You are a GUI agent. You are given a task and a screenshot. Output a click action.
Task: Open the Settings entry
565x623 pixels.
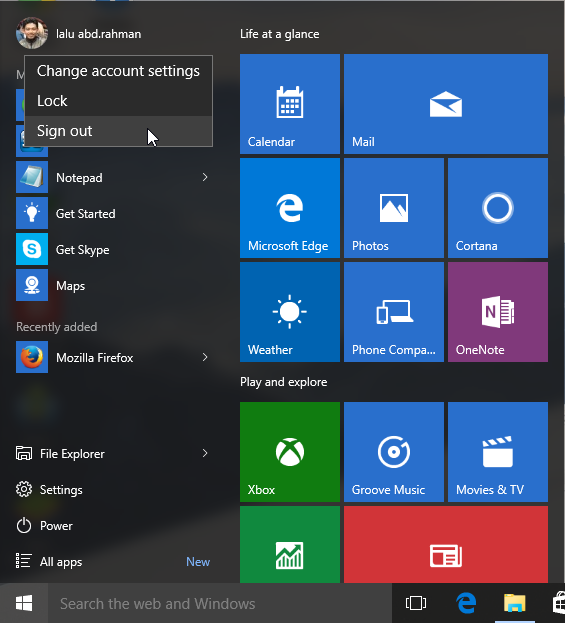click(x=61, y=490)
